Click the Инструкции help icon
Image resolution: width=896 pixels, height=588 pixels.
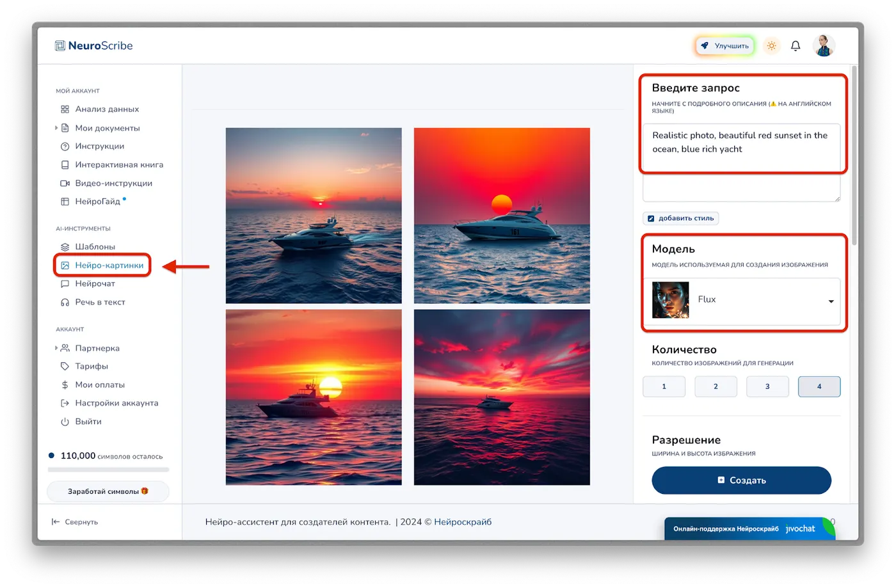click(x=65, y=147)
